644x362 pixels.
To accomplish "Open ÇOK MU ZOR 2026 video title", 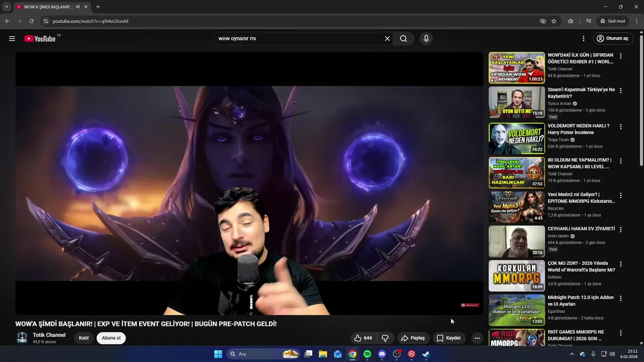I will [581, 266].
